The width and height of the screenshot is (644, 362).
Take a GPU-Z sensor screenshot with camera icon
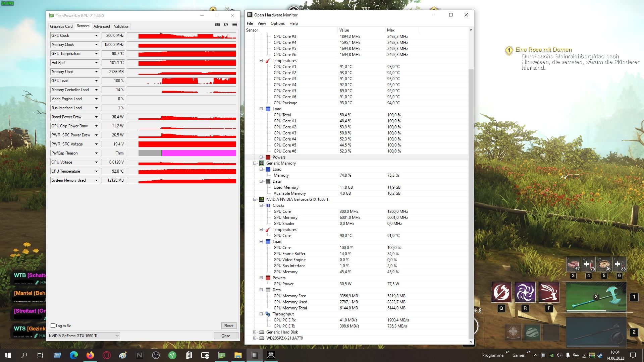tap(217, 24)
